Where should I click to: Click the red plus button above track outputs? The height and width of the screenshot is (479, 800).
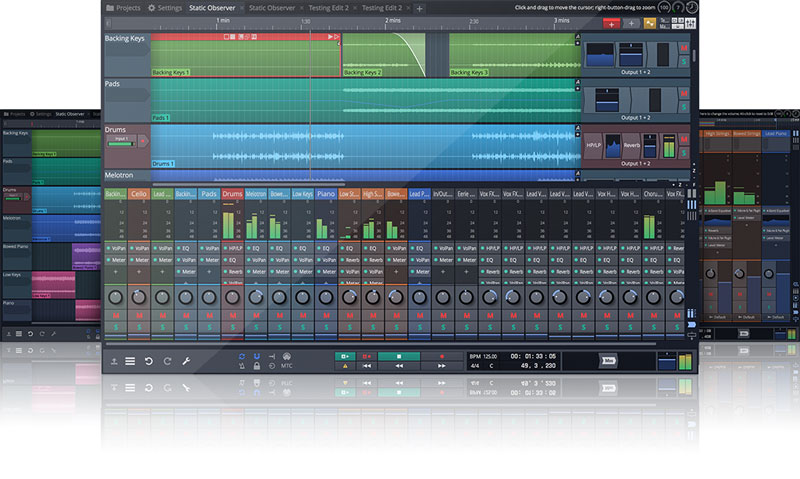(x=611, y=22)
